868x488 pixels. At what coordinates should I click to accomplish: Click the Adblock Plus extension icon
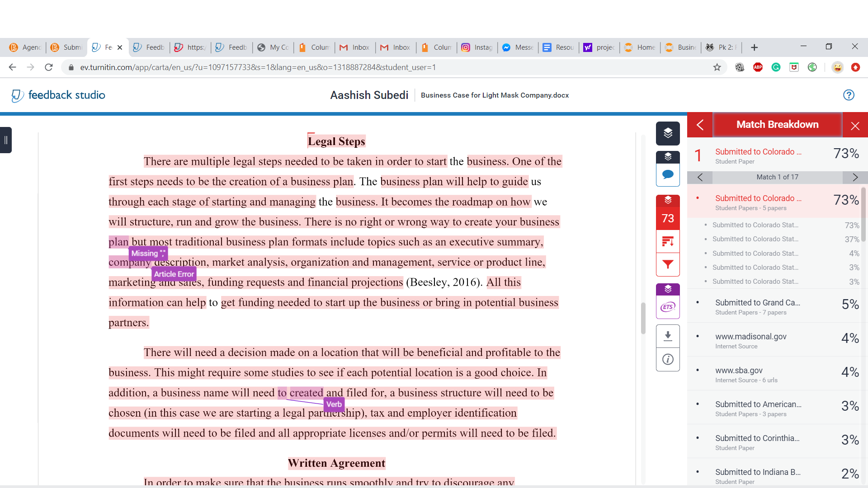pyautogui.click(x=758, y=67)
